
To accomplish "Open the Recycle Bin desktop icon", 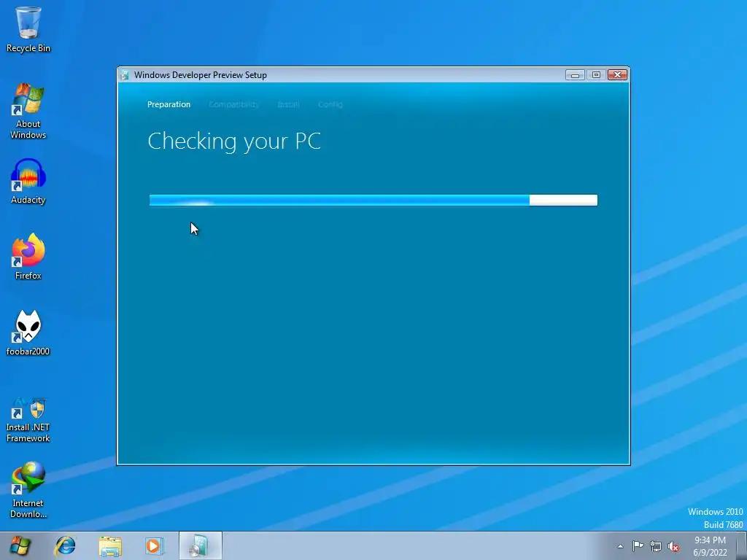I will (28, 30).
